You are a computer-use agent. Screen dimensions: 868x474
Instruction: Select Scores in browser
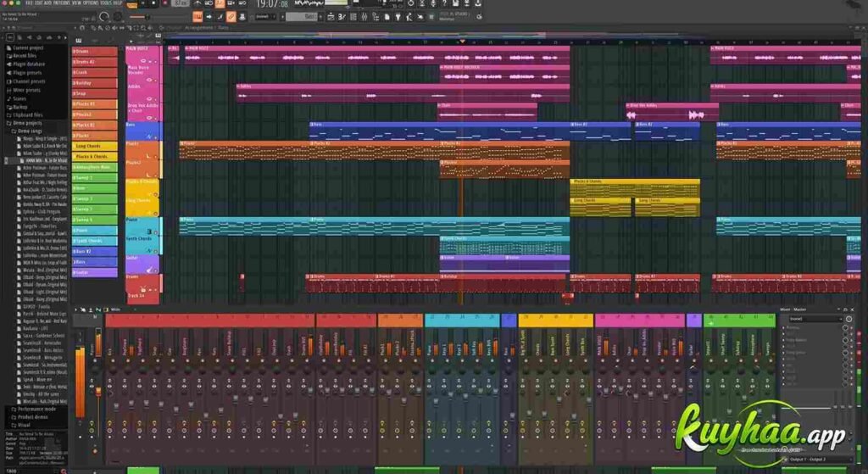click(x=19, y=98)
